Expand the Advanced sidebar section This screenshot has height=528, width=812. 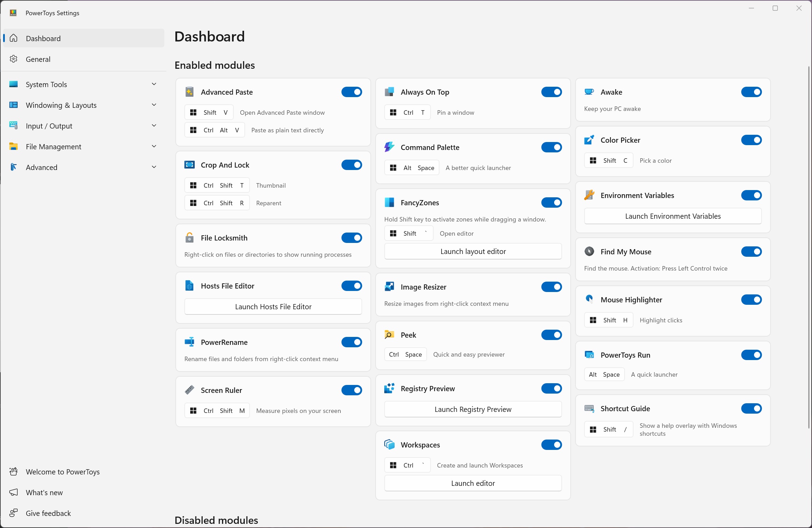click(x=84, y=167)
